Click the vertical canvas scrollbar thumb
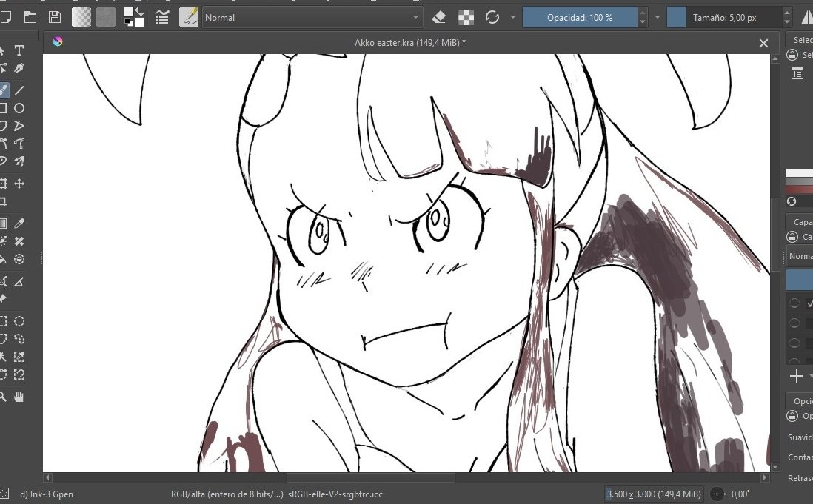Screen dimensions: 813x504 point(775,234)
